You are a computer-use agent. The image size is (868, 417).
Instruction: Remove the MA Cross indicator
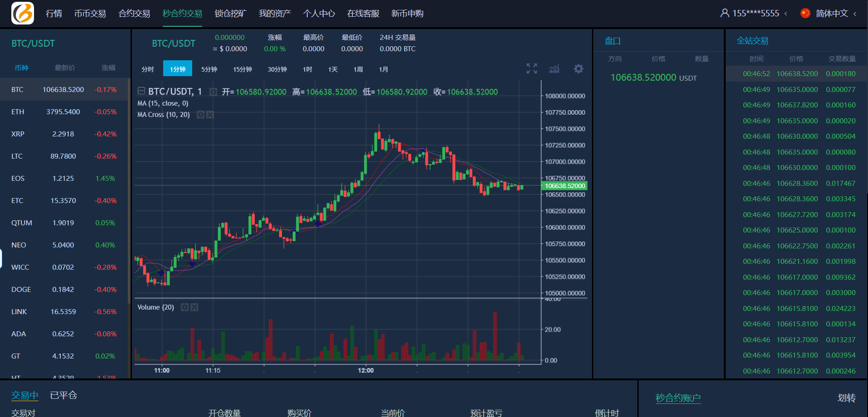(210, 115)
